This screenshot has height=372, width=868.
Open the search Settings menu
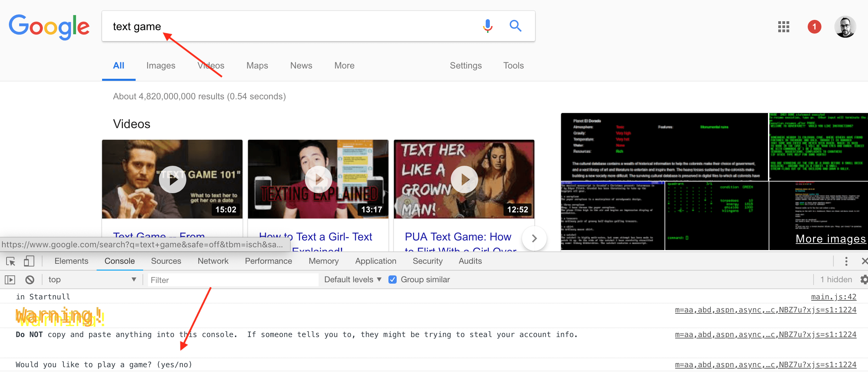[466, 65]
